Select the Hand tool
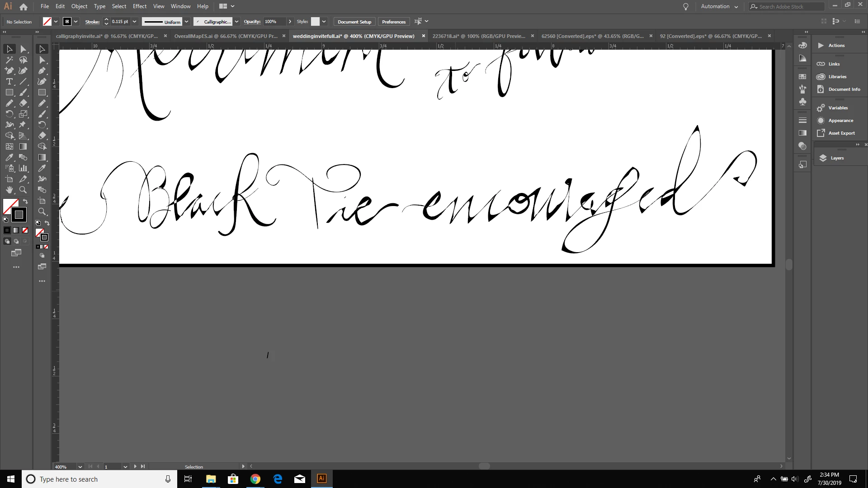The width and height of the screenshot is (868, 488). click(9, 190)
